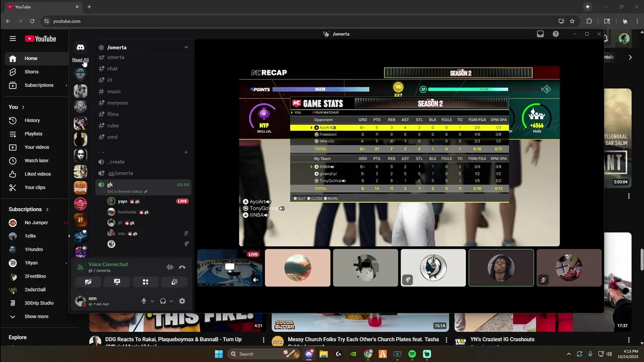The height and width of the screenshot is (362, 644).
Task: Open YouTube History
Action: coord(36,120)
